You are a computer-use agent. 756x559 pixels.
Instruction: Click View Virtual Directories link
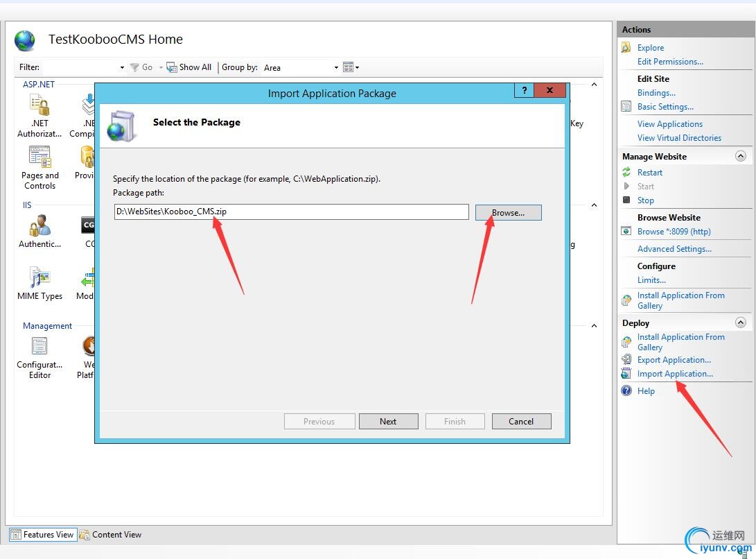[679, 138]
